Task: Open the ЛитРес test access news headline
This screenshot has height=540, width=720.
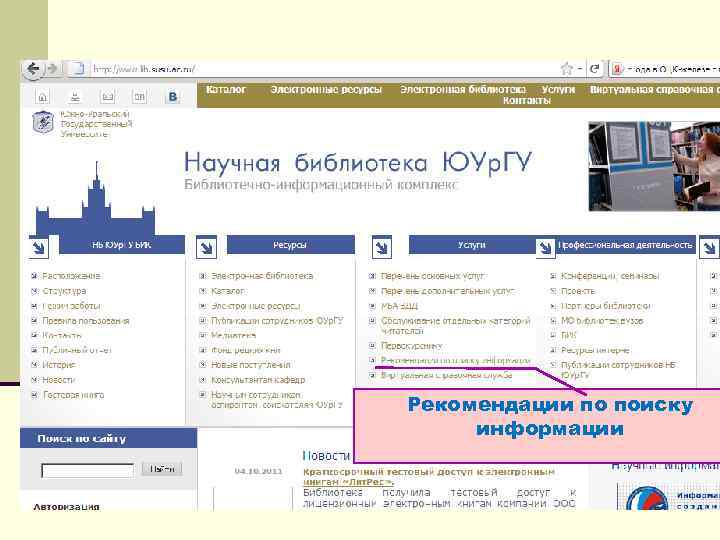Action: coord(429,477)
